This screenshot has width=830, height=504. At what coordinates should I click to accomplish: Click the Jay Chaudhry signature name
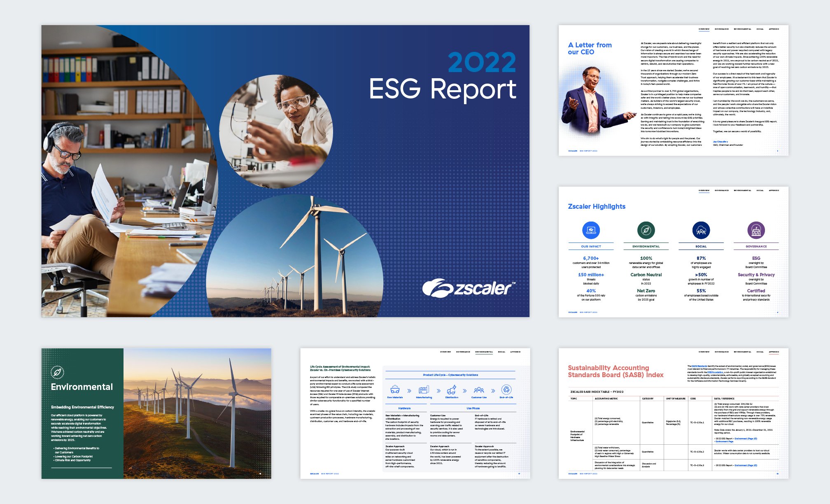[x=720, y=142]
